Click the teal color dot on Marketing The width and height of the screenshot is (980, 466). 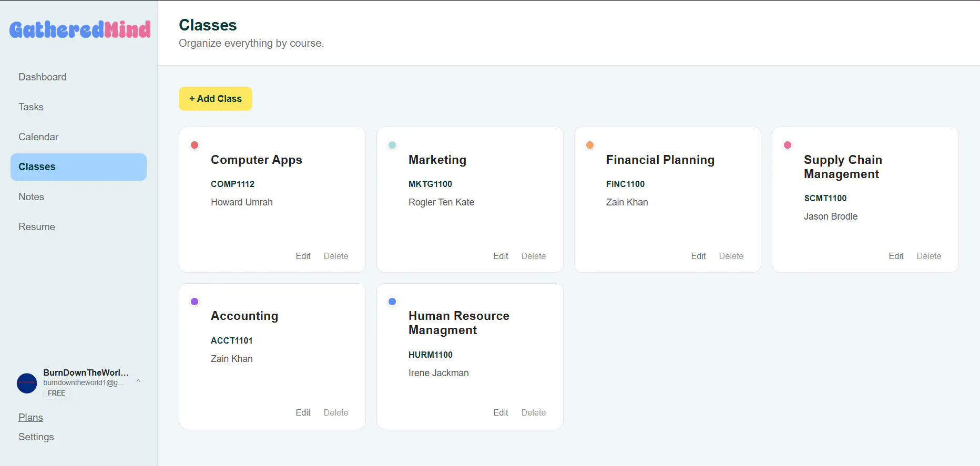tap(392, 145)
